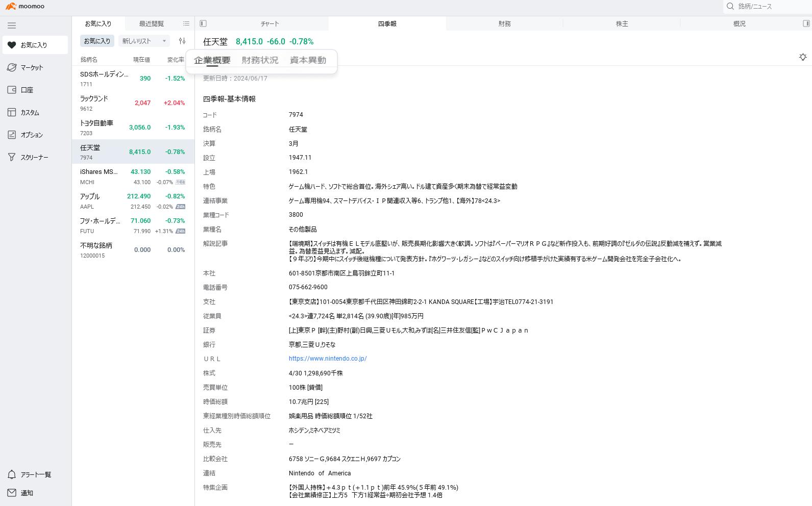Open watchlist list-menu icon
Screen dimensions: 812x506
186,23
